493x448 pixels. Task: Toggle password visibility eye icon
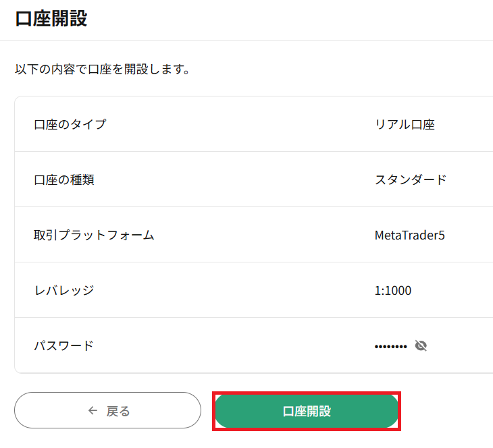(421, 345)
